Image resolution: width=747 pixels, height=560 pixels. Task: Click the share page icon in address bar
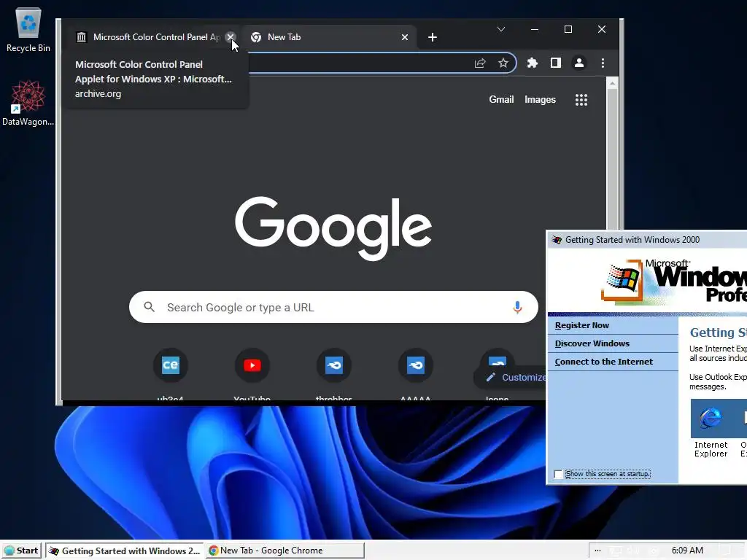click(480, 63)
